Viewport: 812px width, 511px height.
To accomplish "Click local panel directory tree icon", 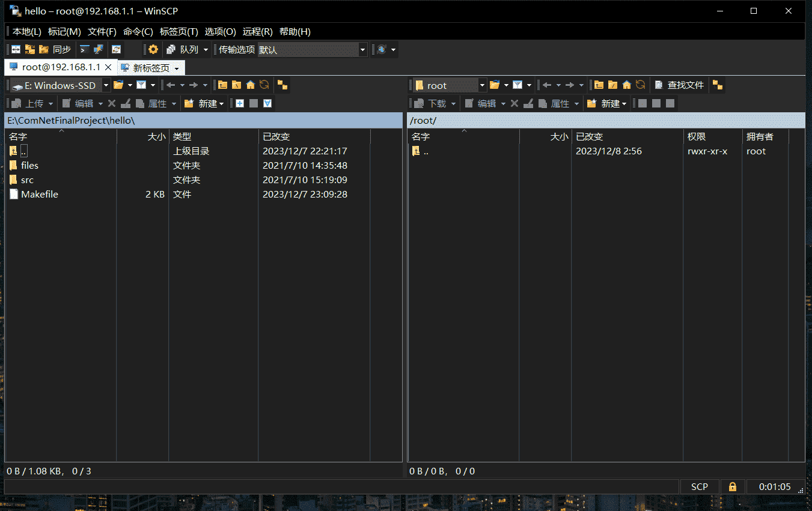I will [x=282, y=85].
